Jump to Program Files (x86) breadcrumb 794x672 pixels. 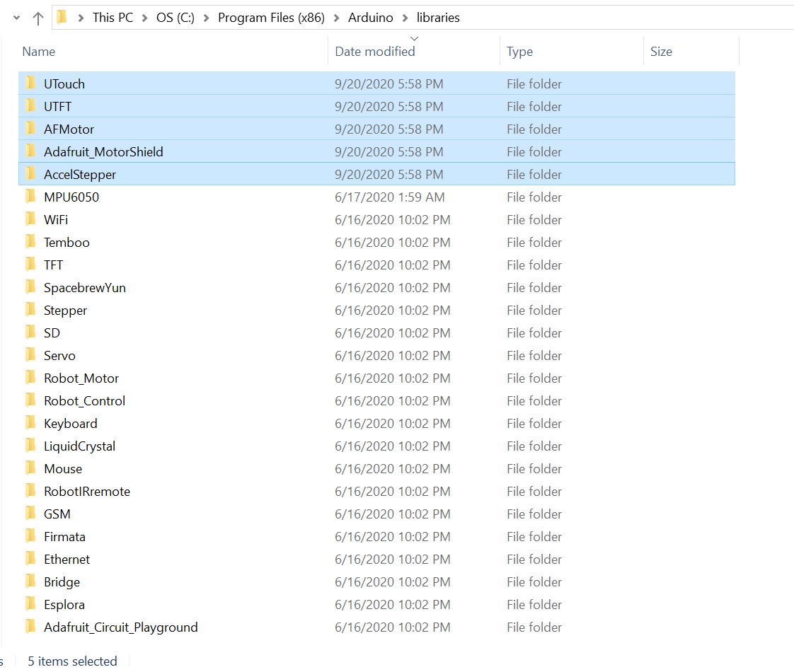click(x=272, y=18)
